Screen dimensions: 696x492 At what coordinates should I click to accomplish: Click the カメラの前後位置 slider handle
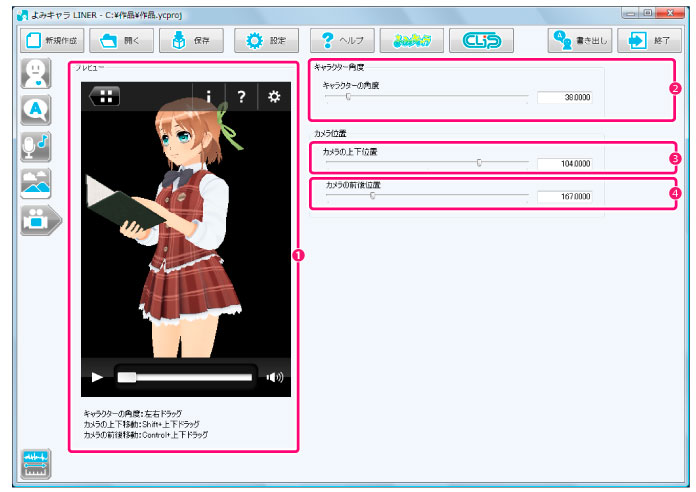373,195
